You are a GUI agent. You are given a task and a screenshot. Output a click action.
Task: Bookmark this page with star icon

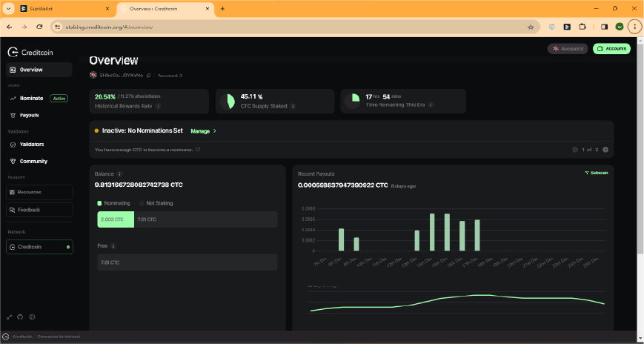531,27
